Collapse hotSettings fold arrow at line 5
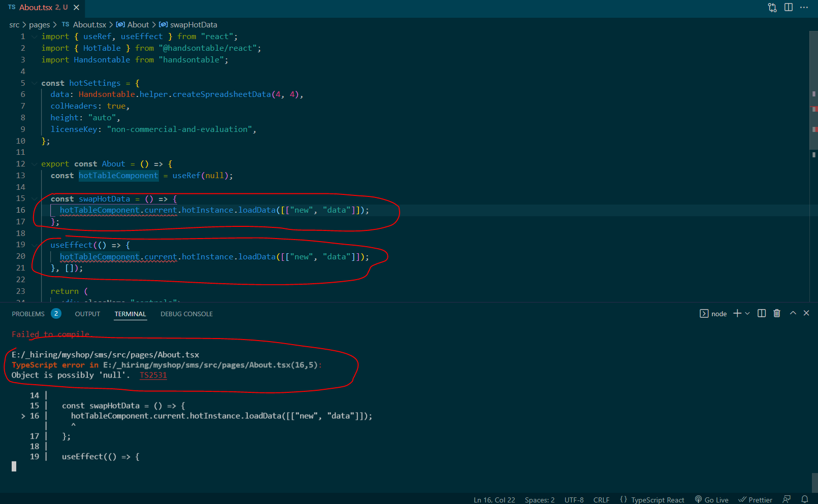This screenshot has width=818, height=504. click(35, 83)
